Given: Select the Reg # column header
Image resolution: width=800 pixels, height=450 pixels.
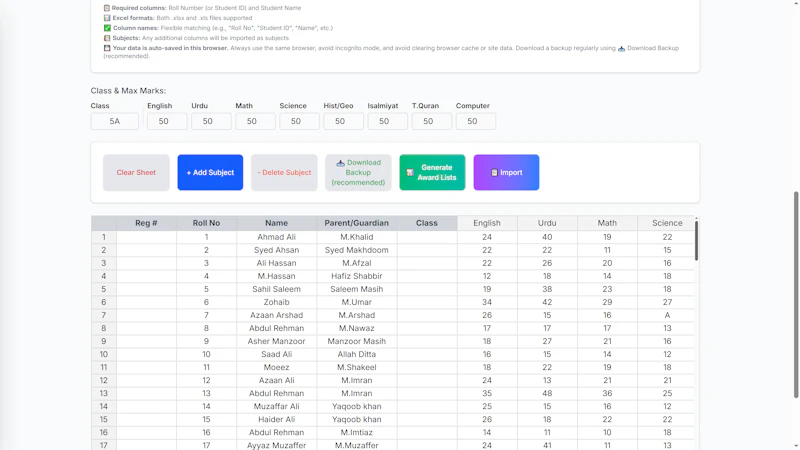Looking at the screenshot, I should click(x=146, y=223).
